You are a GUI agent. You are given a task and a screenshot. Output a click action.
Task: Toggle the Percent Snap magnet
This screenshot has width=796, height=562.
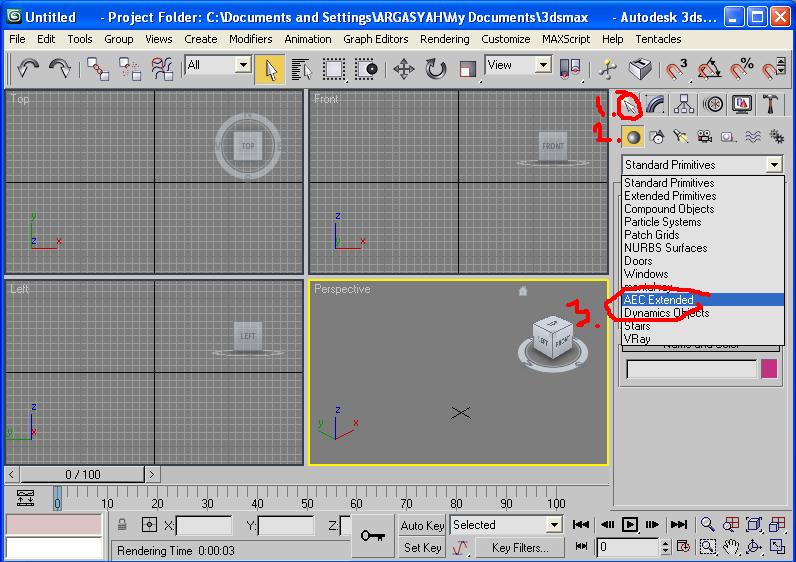pos(742,69)
